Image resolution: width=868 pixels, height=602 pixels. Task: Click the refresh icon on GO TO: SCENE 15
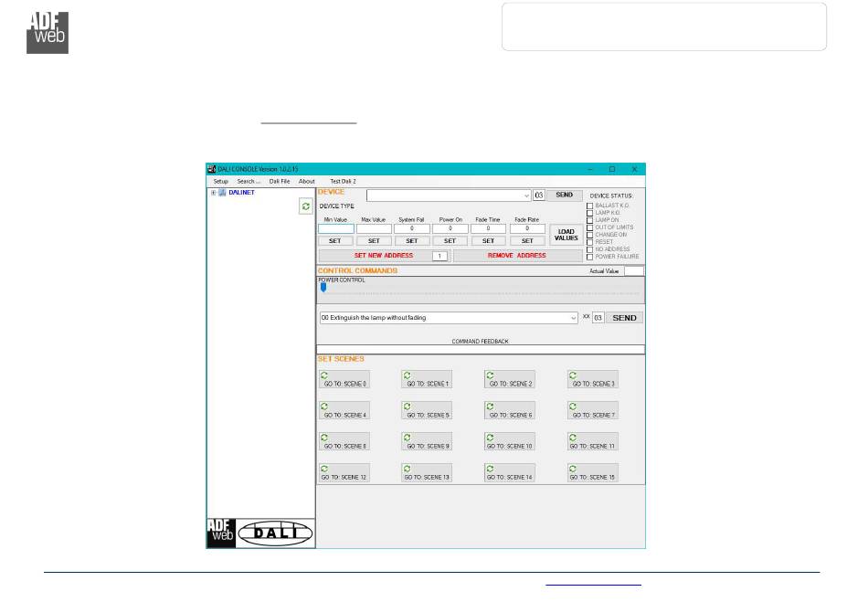point(573,468)
